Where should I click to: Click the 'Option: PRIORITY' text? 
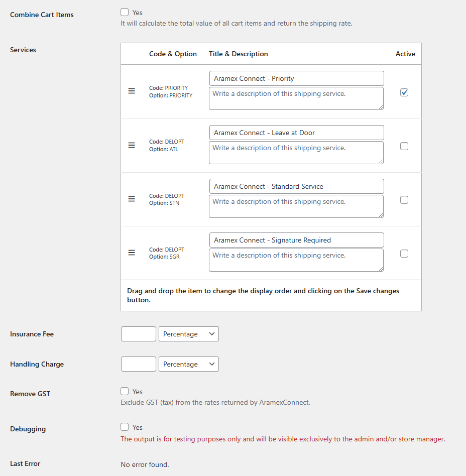(171, 95)
